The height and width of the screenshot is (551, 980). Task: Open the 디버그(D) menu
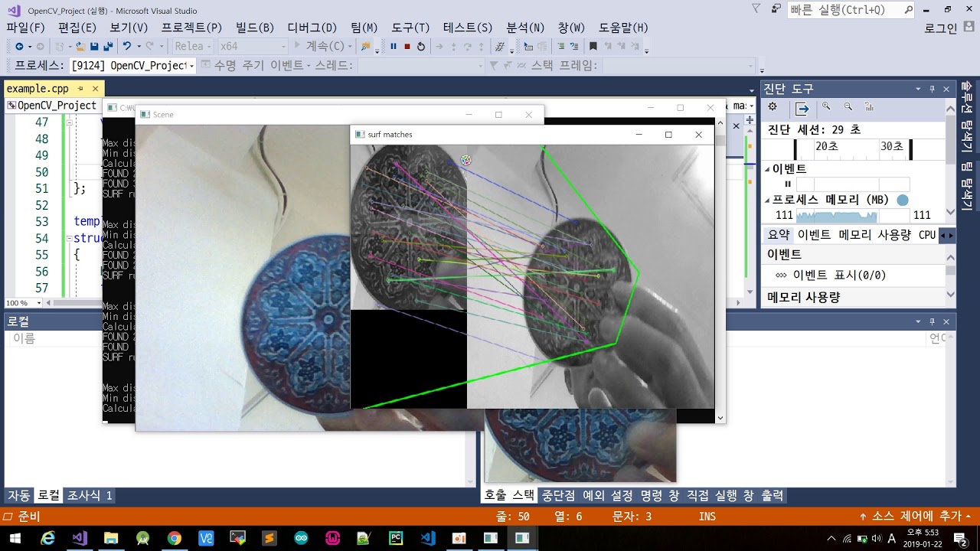312,28
